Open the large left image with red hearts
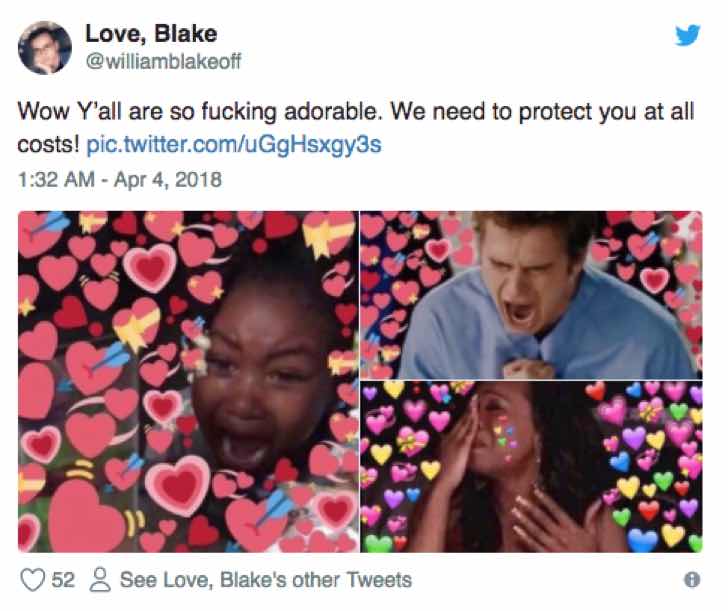728x611 pixels. pyautogui.click(x=188, y=382)
